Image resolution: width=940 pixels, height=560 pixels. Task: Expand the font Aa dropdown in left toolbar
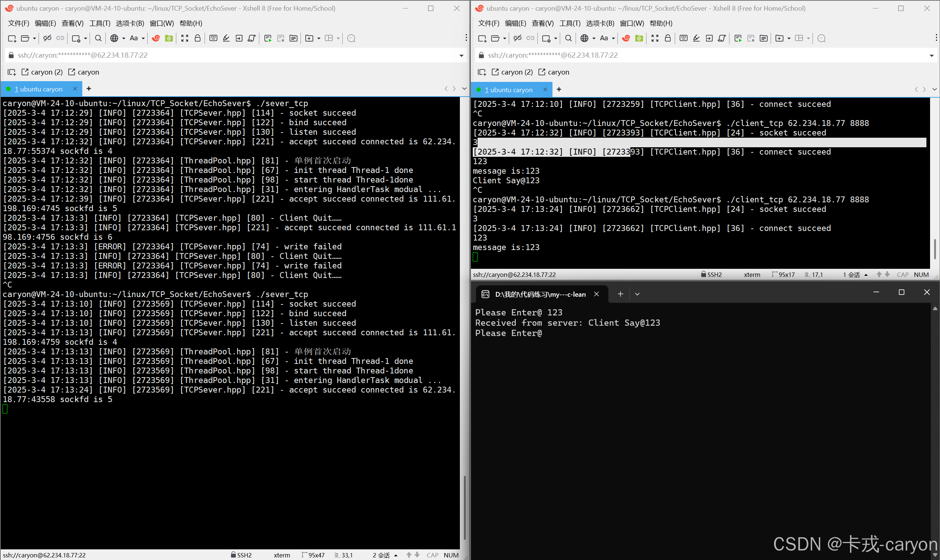[x=143, y=39]
